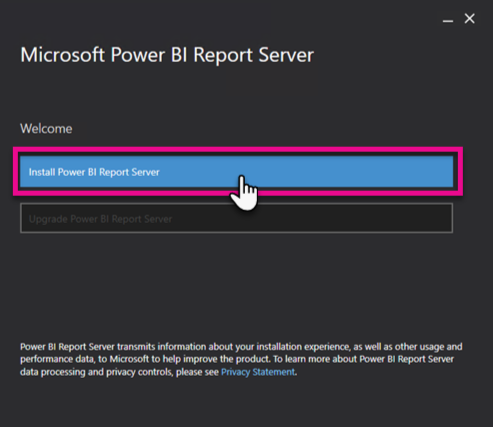
Task: Close the setup dialog with the X icon
Action: point(469,18)
